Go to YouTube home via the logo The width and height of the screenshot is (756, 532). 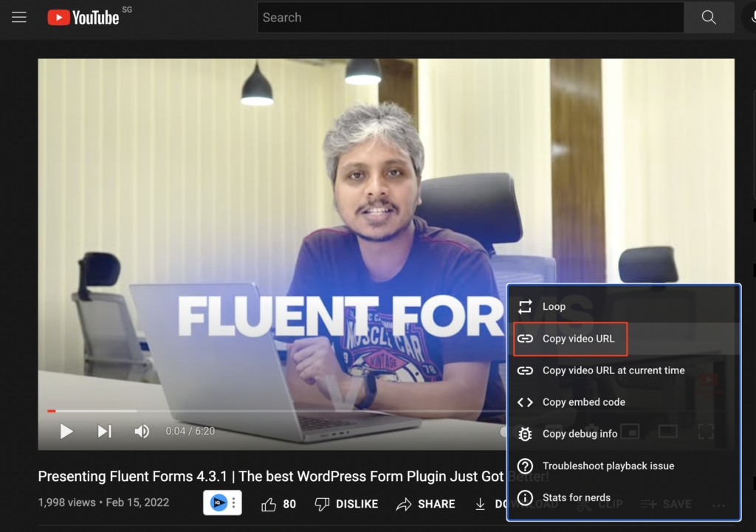pyautogui.click(x=83, y=18)
